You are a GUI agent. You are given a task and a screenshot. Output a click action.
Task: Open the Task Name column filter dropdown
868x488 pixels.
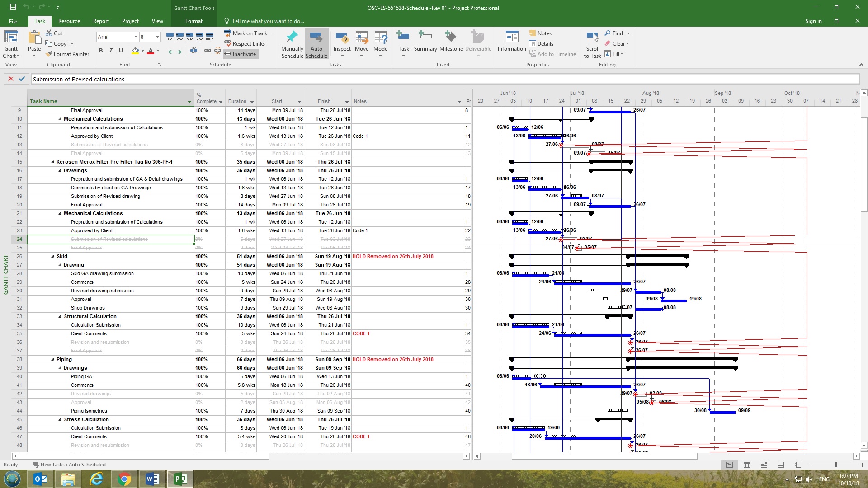click(x=189, y=102)
